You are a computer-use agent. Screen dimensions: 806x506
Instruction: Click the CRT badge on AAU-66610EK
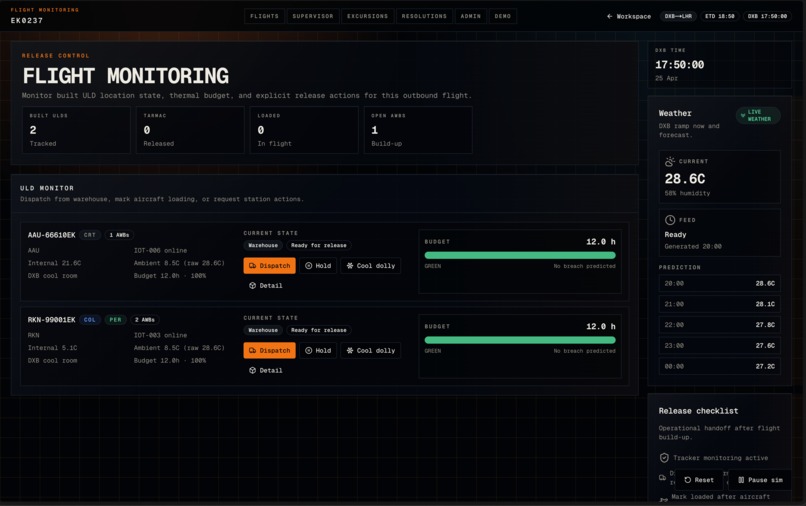point(90,235)
